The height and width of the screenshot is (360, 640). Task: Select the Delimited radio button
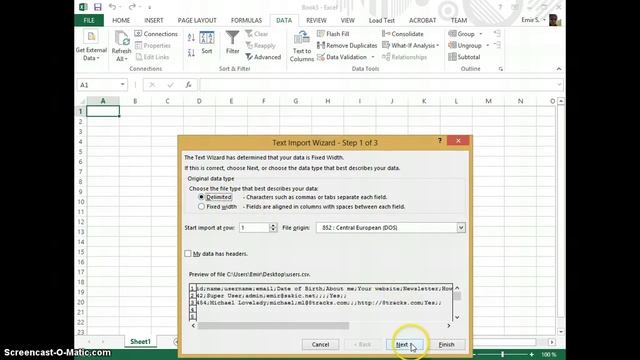pos(201,197)
